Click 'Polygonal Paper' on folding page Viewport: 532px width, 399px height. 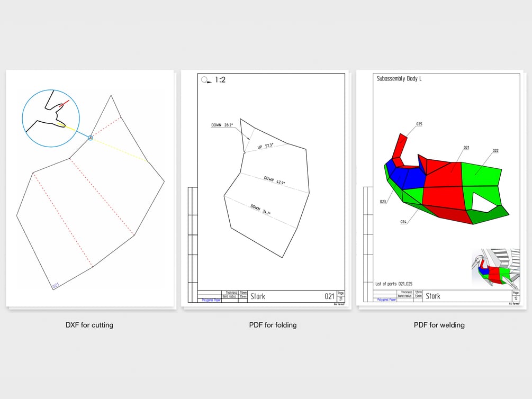pyautogui.click(x=211, y=300)
